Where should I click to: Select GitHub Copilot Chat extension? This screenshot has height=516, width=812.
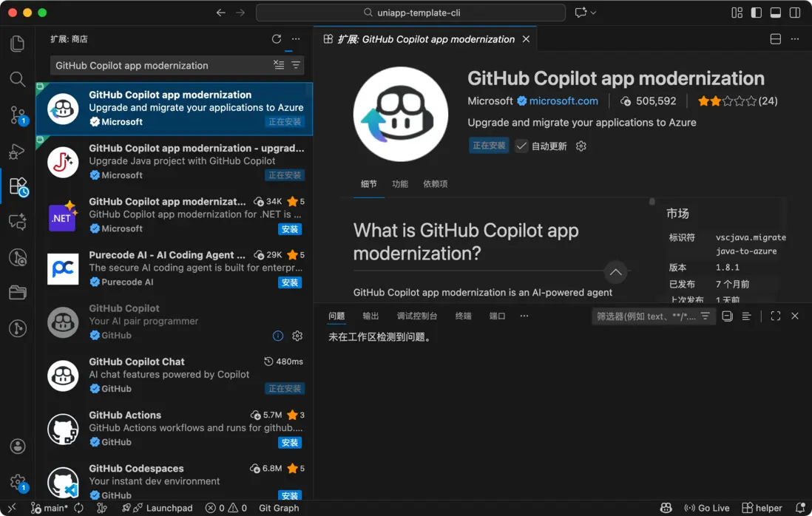pyautogui.click(x=175, y=375)
